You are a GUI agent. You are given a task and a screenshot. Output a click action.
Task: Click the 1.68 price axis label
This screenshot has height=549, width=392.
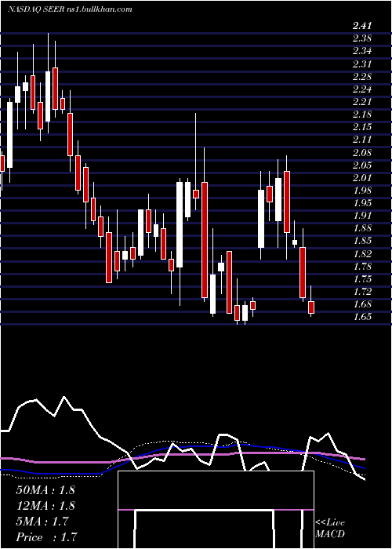click(x=362, y=304)
